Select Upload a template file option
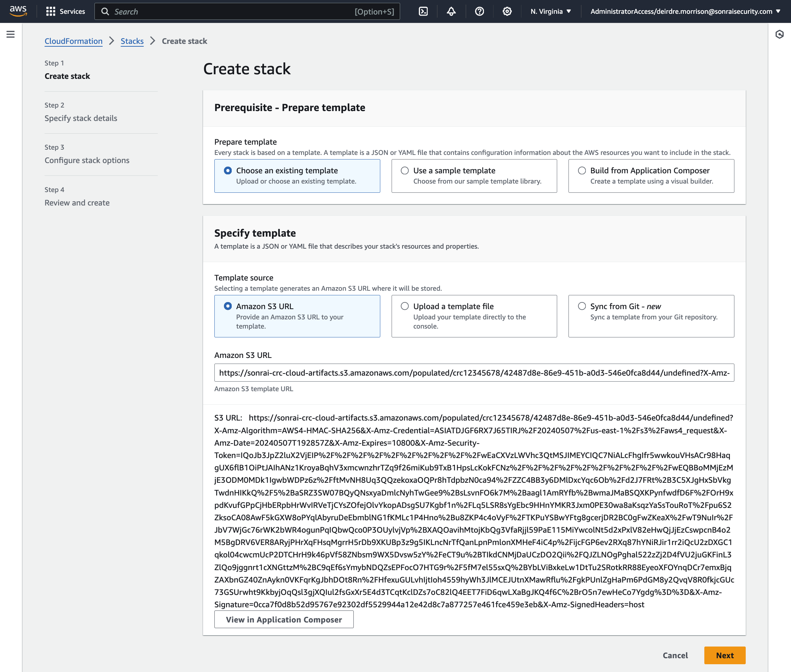 click(x=474, y=316)
